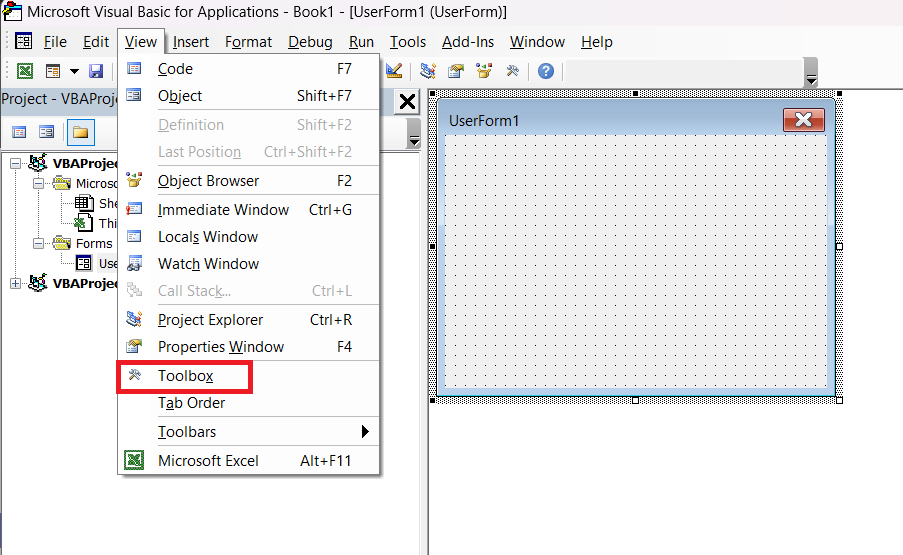This screenshot has height=555, width=903.
Task: Open the Run menu
Action: click(361, 42)
